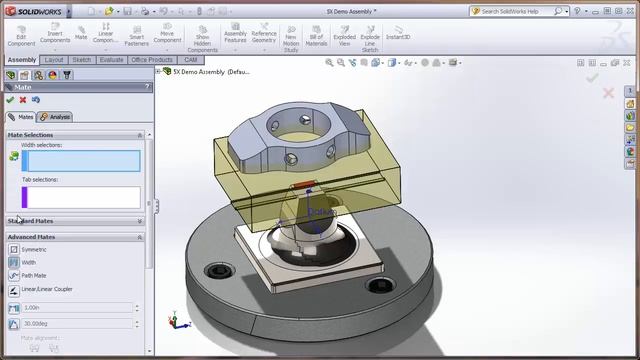Image resolution: width=640 pixels, height=360 pixels.
Task: Switch to the Analysis tab
Action: point(55,117)
